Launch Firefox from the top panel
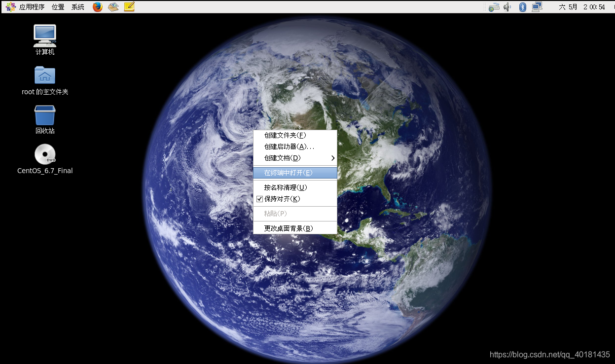The image size is (615, 364). 98,7
